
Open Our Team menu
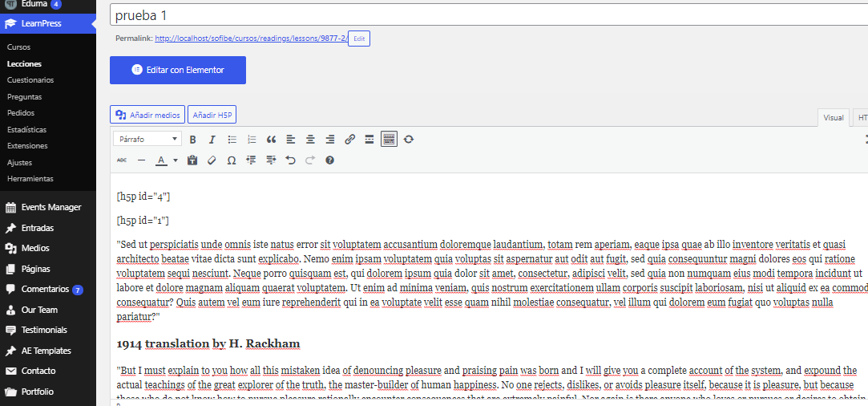[47, 310]
